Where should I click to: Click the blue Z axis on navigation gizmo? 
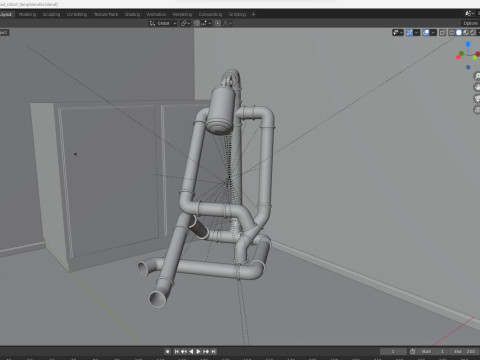(x=468, y=44)
